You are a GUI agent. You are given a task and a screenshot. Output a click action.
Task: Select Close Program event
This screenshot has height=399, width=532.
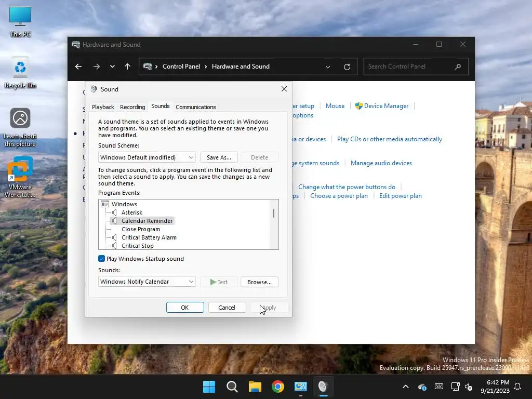pyautogui.click(x=140, y=229)
